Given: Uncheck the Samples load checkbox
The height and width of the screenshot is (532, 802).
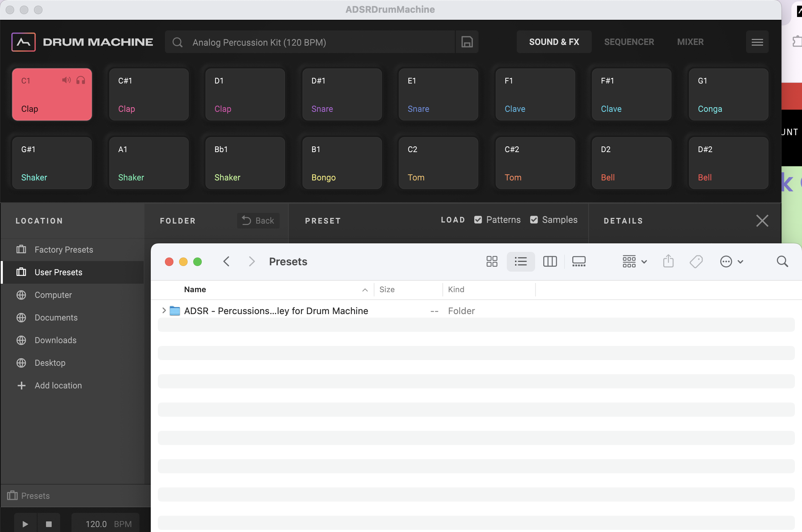Looking at the screenshot, I should pyautogui.click(x=534, y=220).
